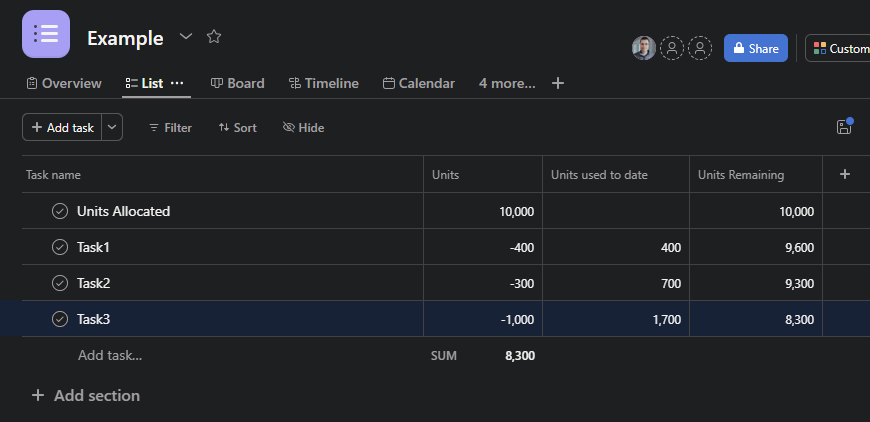Click the project owner profile avatar
Screen dimensions: 870x422
pos(644,48)
